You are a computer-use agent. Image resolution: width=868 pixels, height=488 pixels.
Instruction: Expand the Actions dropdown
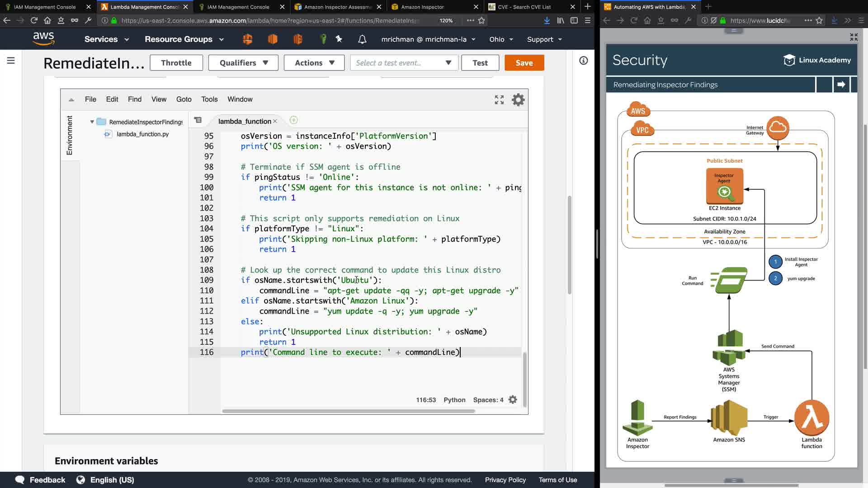click(x=314, y=63)
